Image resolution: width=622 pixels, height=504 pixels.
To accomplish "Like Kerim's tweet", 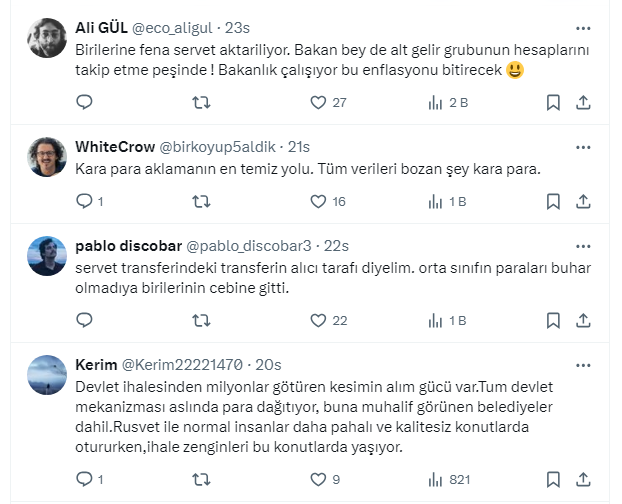I will click(x=319, y=480).
